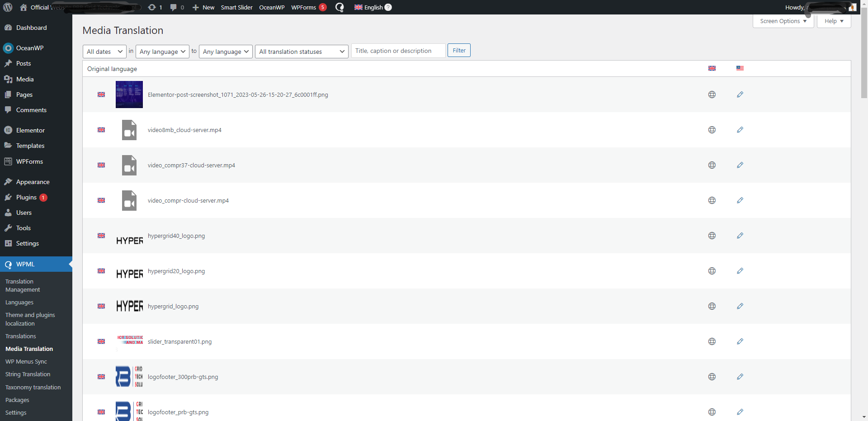Click the pencil icon for hypergrid20_logo.png
The height and width of the screenshot is (421, 868).
click(x=740, y=271)
